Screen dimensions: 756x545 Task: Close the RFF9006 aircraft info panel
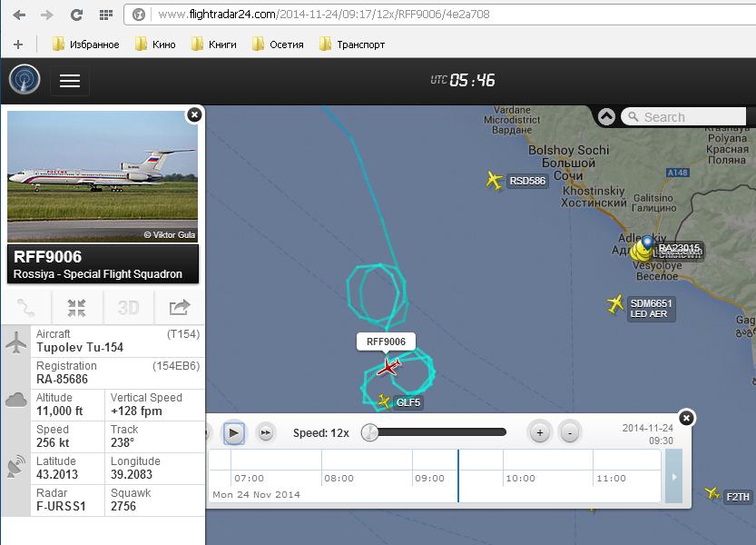(x=194, y=114)
